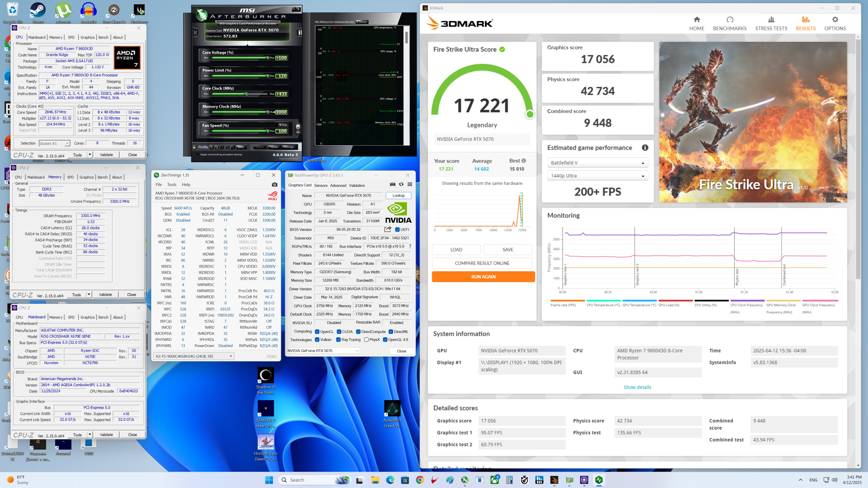Open HOME in 3DMark navigation
The width and height of the screenshot is (868, 488).
pyautogui.click(x=696, y=23)
